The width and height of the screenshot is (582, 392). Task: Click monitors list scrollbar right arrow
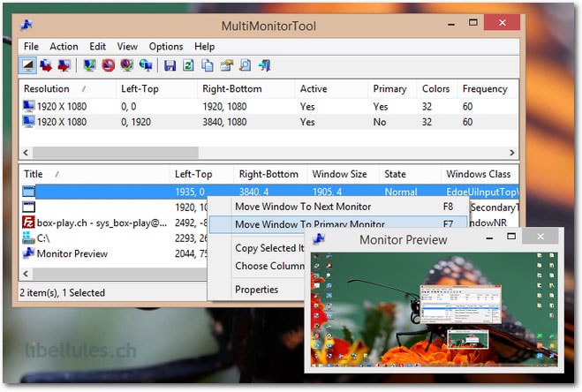512,152
